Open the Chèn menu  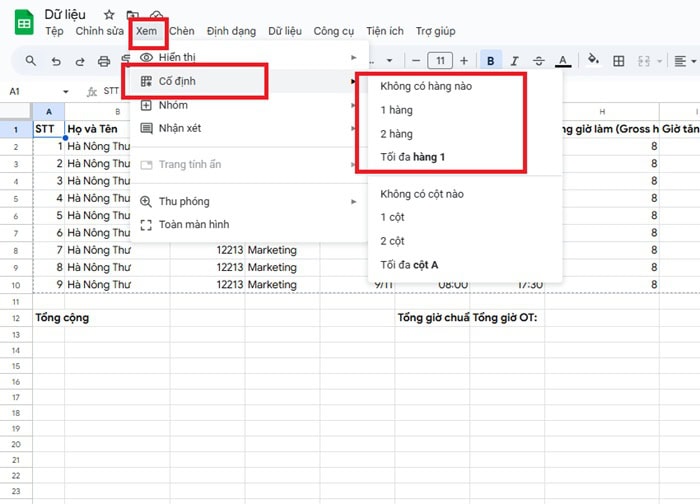pos(181,31)
